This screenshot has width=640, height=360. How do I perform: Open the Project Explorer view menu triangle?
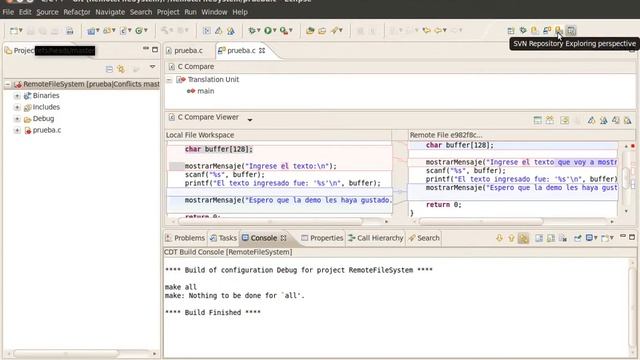click(152, 67)
